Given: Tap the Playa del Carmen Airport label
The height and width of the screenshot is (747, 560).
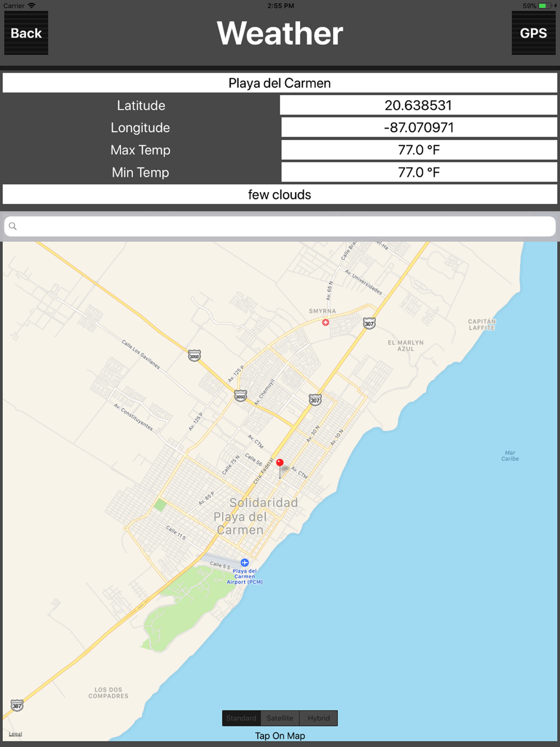Looking at the screenshot, I should (245, 576).
